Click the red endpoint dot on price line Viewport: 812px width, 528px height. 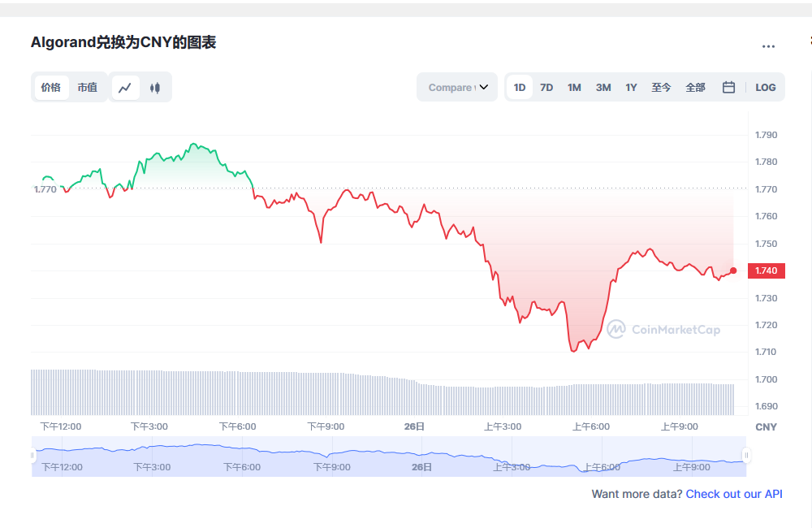(733, 270)
